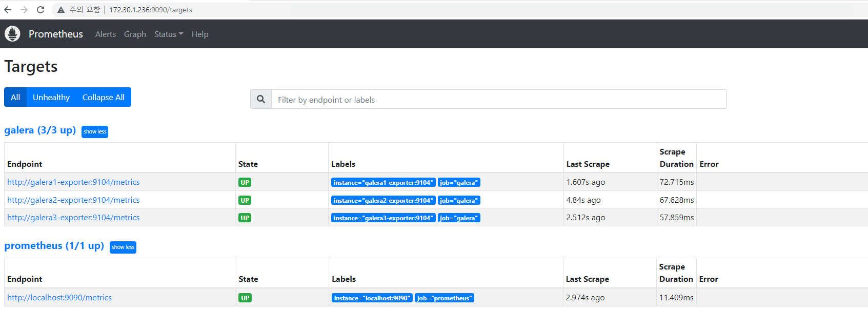Click the Labels column header in the prometheus table

(344, 279)
